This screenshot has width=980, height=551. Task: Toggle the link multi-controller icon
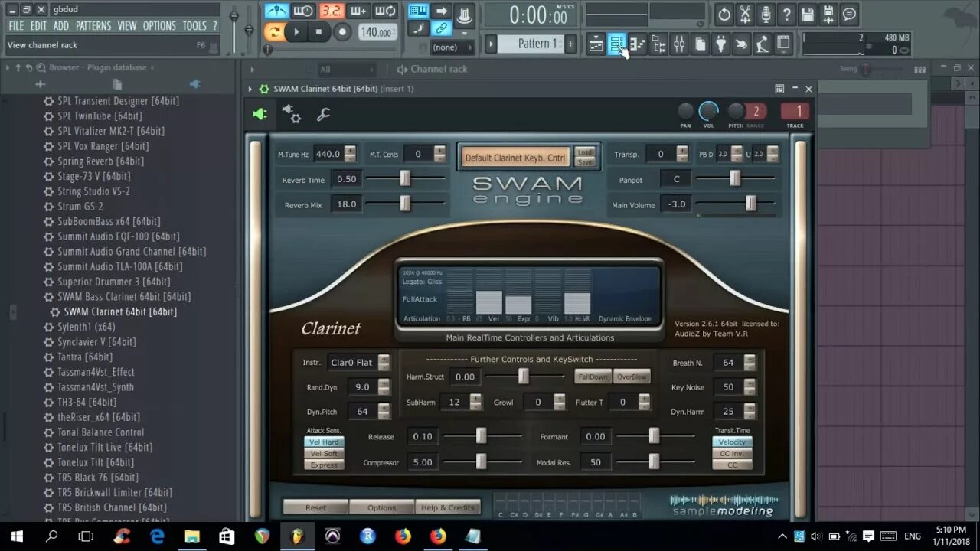(441, 28)
